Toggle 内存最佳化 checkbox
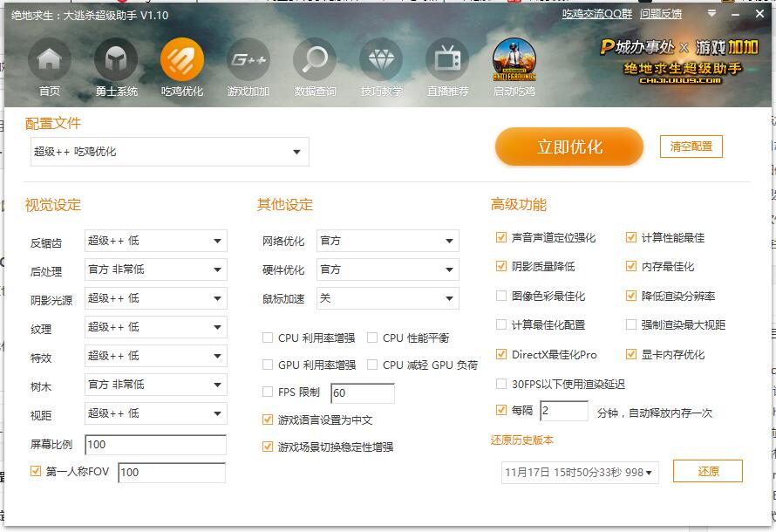Screen dimensions: 776x532 [x=631, y=266]
